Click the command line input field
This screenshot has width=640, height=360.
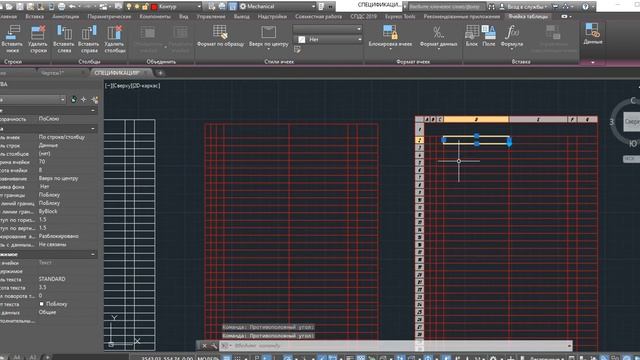click(396, 346)
